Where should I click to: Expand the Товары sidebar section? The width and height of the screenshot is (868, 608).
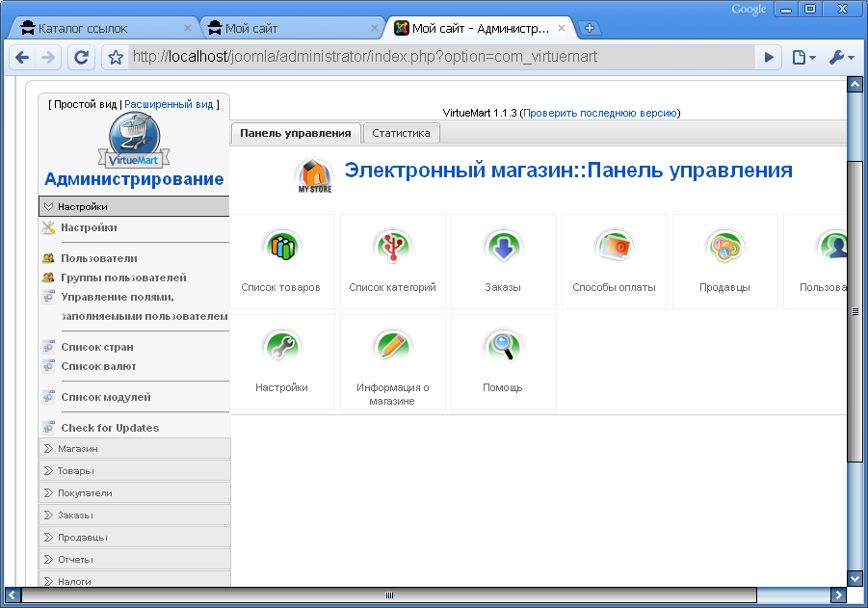coord(135,470)
